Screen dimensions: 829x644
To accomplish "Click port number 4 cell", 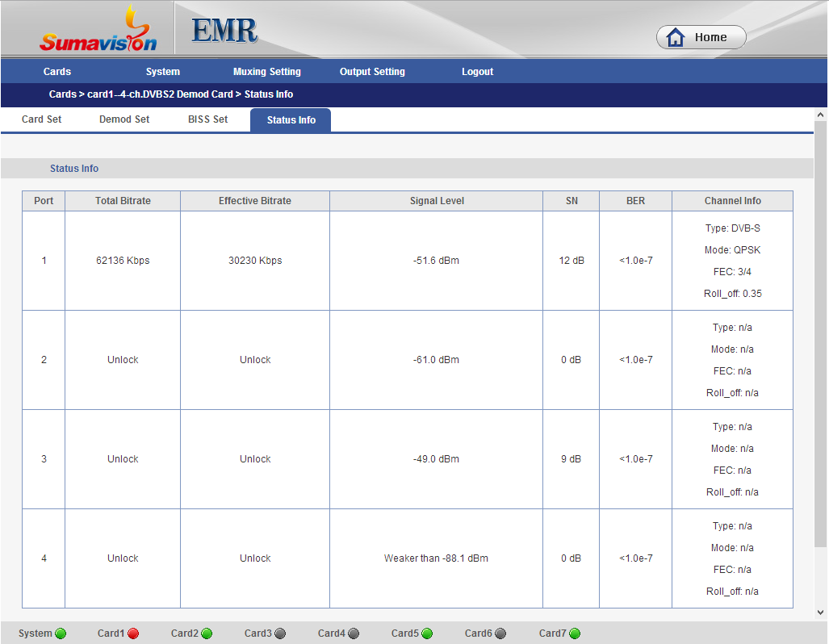I will click(x=44, y=558).
